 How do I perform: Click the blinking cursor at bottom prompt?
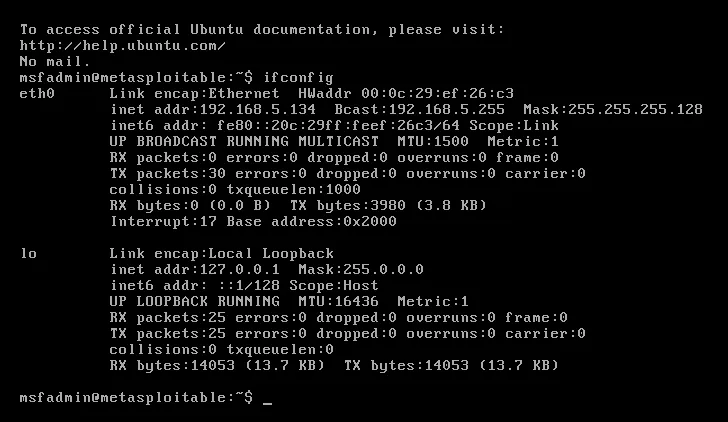click(267, 398)
